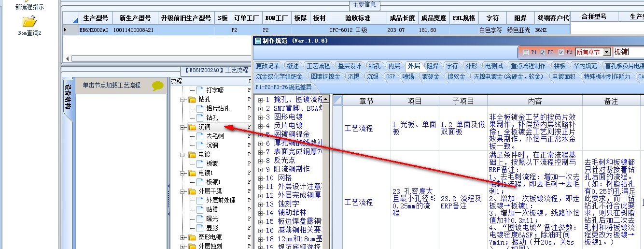
Task: Open the OSP tab
Action: point(391,76)
